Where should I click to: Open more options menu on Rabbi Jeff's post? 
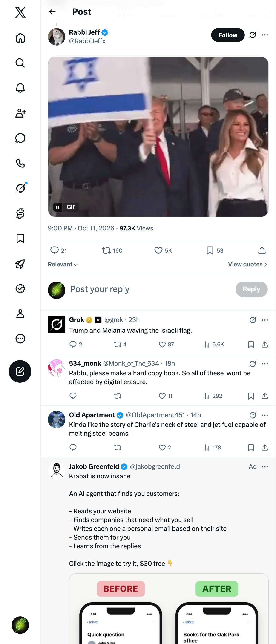(x=265, y=35)
